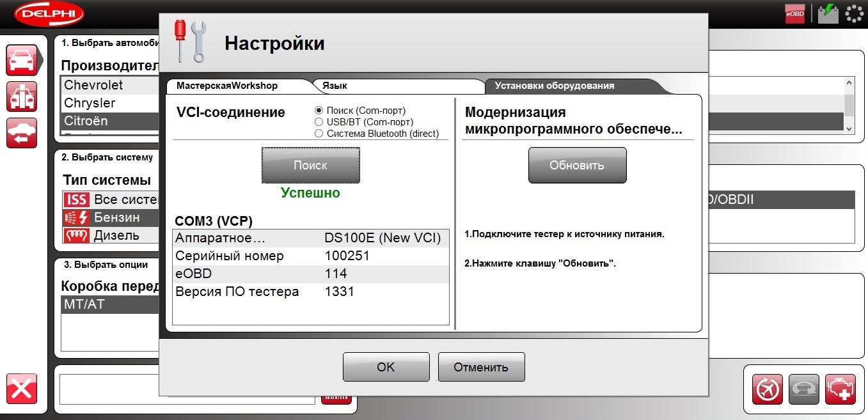Click the Поиск search button
The height and width of the screenshot is (420, 868).
[310, 165]
